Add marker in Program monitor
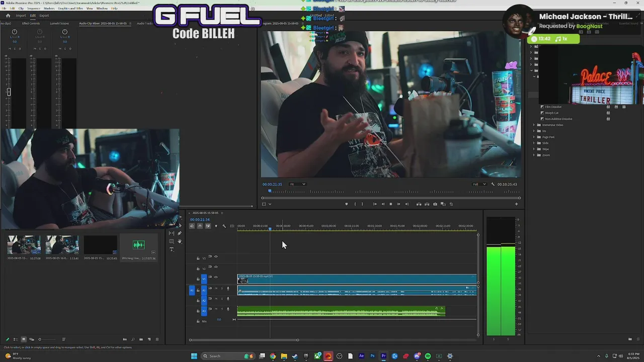 pos(347,204)
